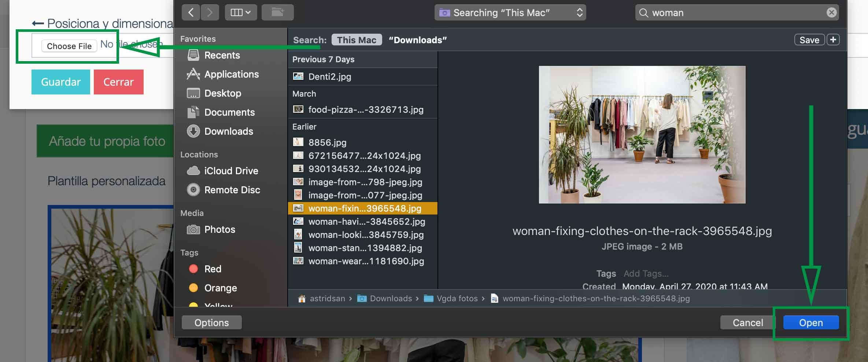Viewport: 868px width, 362px height.
Task: Open the column view mode dropdown
Action: [241, 12]
